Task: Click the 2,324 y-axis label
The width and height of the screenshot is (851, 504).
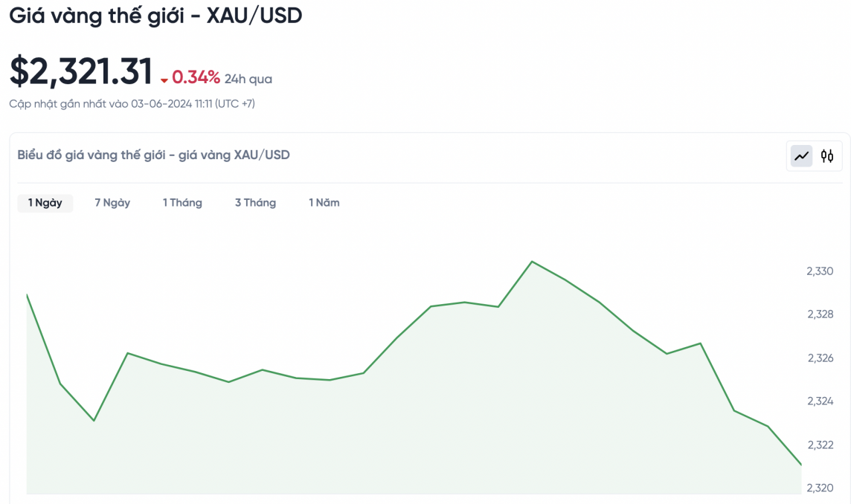Action: coord(820,401)
